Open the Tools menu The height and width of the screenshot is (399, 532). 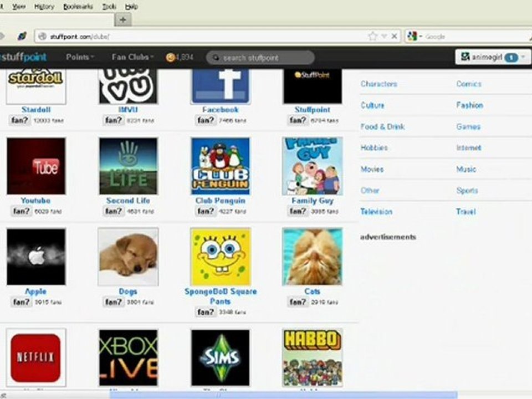[109, 7]
